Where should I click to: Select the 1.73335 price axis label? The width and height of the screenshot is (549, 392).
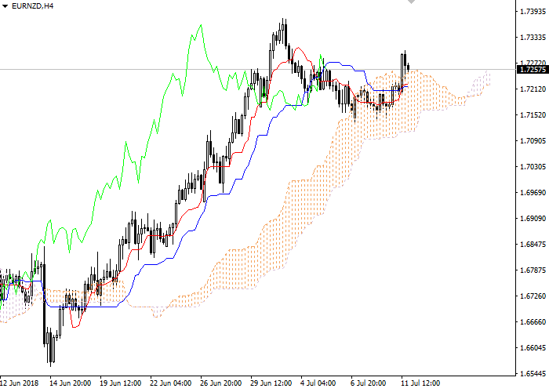tap(533, 37)
